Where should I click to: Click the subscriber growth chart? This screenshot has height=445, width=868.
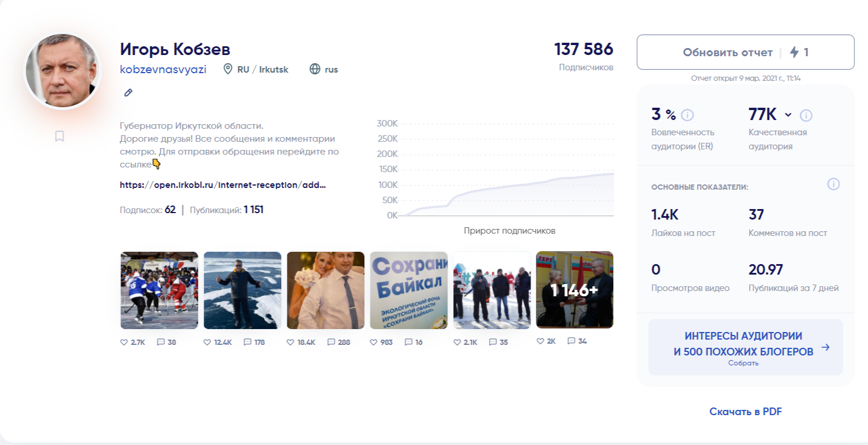point(495,169)
